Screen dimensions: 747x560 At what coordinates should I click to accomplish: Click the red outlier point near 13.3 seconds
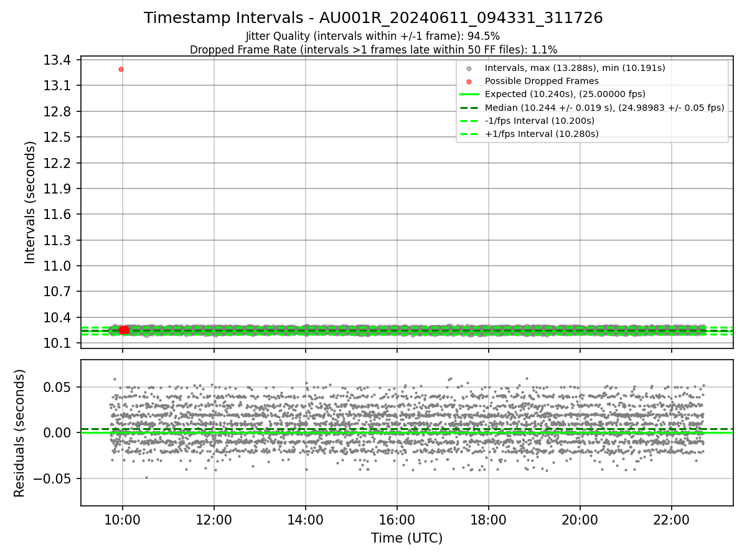[121, 69]
